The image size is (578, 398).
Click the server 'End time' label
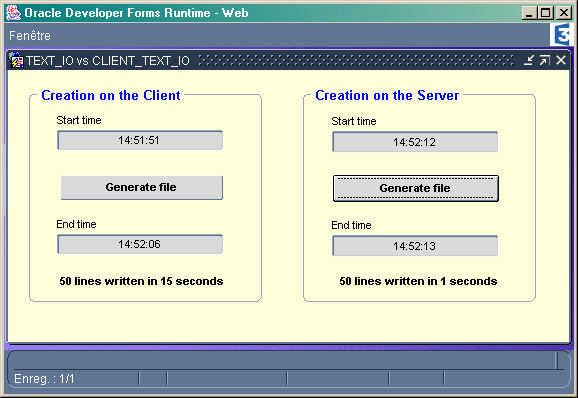click(x=351, y=225)
